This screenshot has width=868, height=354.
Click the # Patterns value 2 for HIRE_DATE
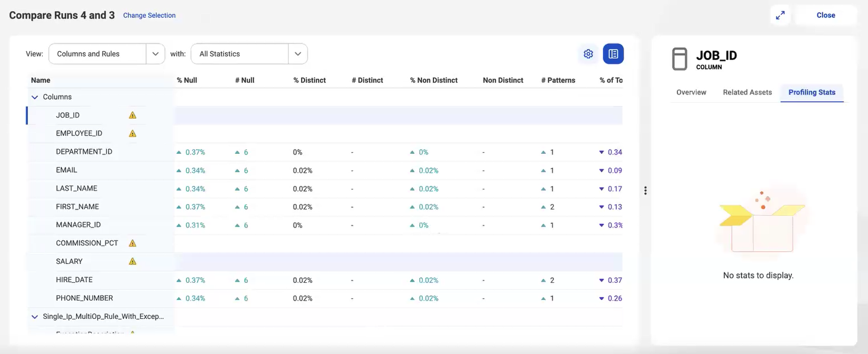pos(552,280)
